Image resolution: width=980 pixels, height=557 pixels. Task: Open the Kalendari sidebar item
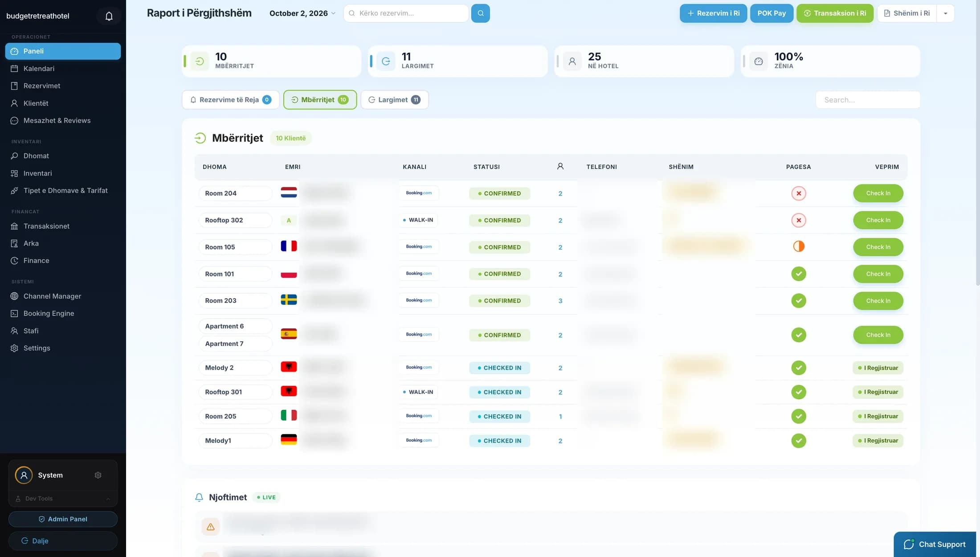pyautogui.click(x=63, y=69)
